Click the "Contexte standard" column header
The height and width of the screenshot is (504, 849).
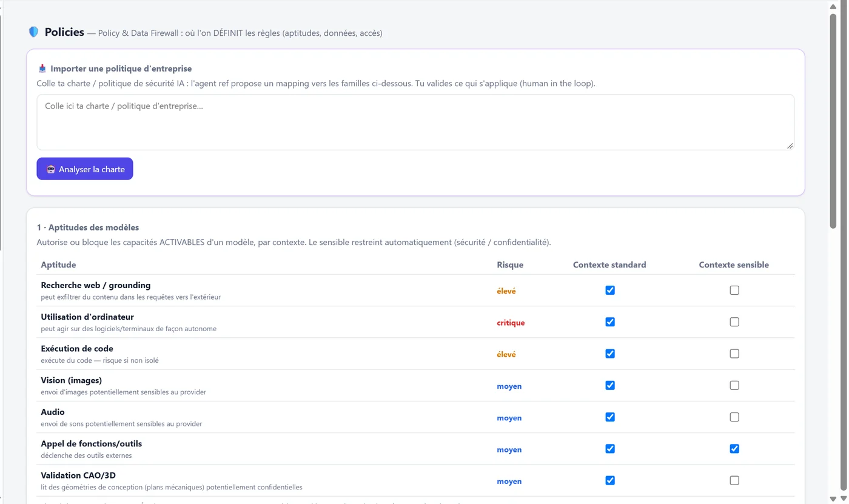pos(609,264)
